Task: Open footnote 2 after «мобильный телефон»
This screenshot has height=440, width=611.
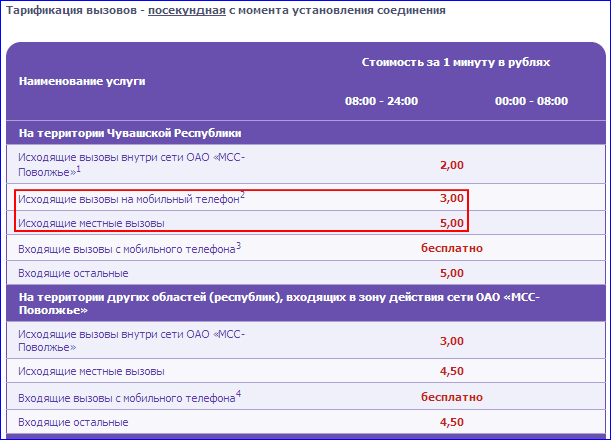Action: [x=242, y=195]
